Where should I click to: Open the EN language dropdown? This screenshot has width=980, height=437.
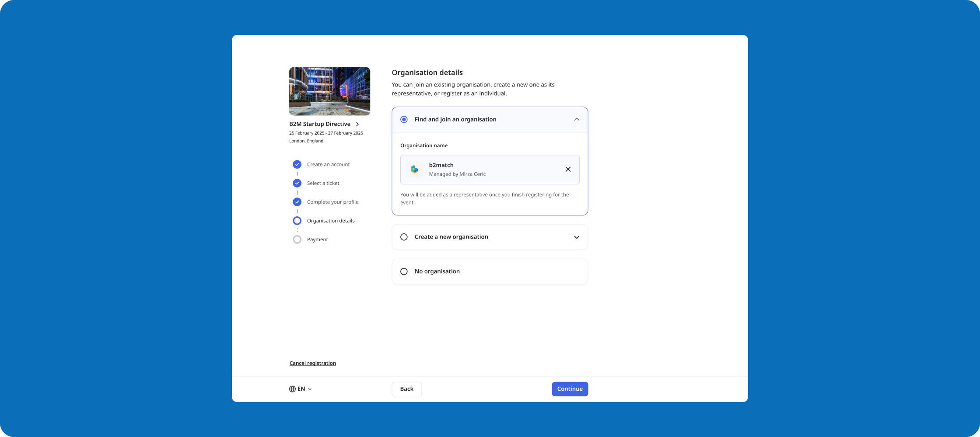pos(301,389)
